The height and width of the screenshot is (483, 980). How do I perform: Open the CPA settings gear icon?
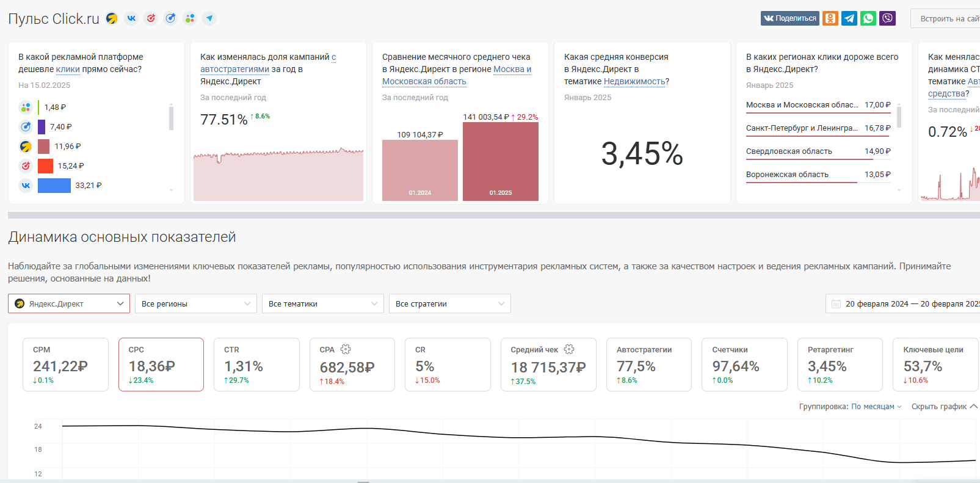pyautogui.click(x=346, y=349)
